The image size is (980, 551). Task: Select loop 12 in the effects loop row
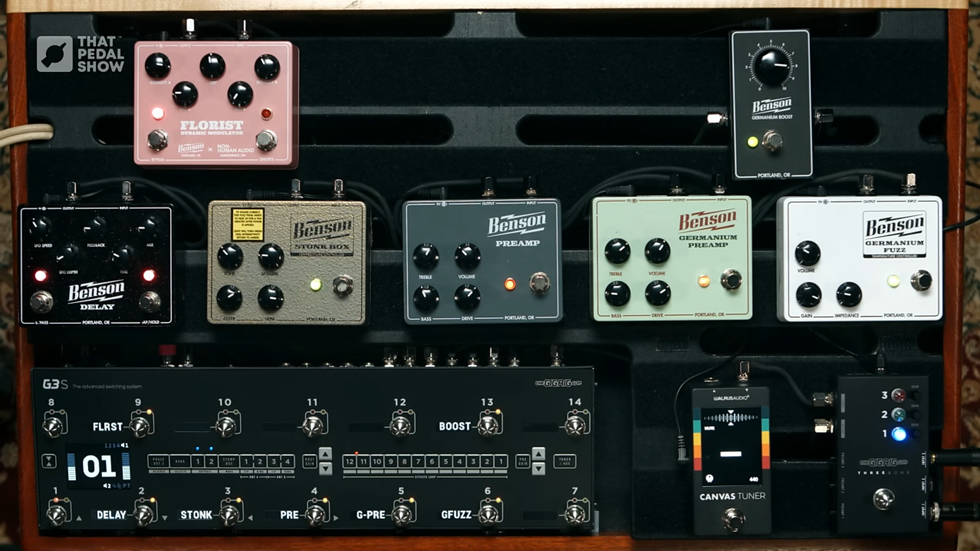[349, 460]
